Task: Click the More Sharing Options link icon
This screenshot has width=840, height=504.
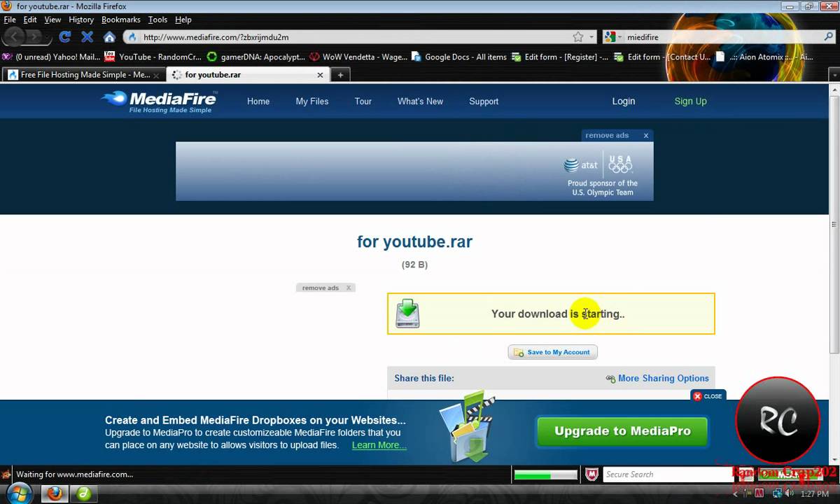Action: tap(610, 379)
